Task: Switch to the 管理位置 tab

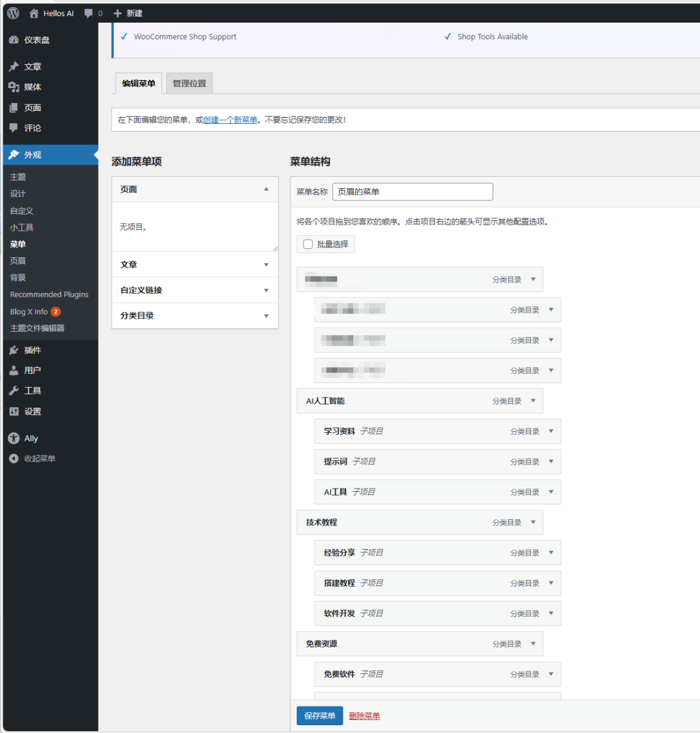Action: 189,84
